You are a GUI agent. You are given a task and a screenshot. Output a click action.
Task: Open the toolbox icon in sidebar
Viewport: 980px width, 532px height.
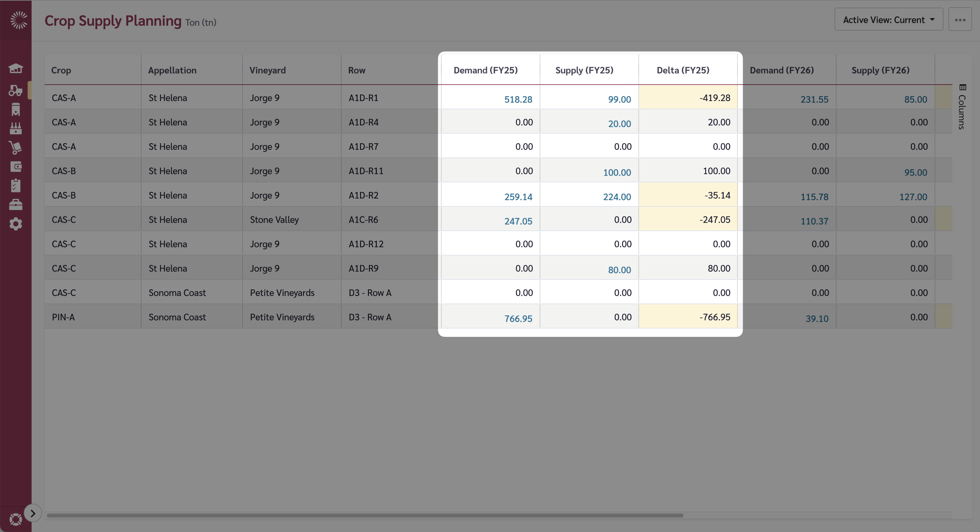tap(16, 204)
